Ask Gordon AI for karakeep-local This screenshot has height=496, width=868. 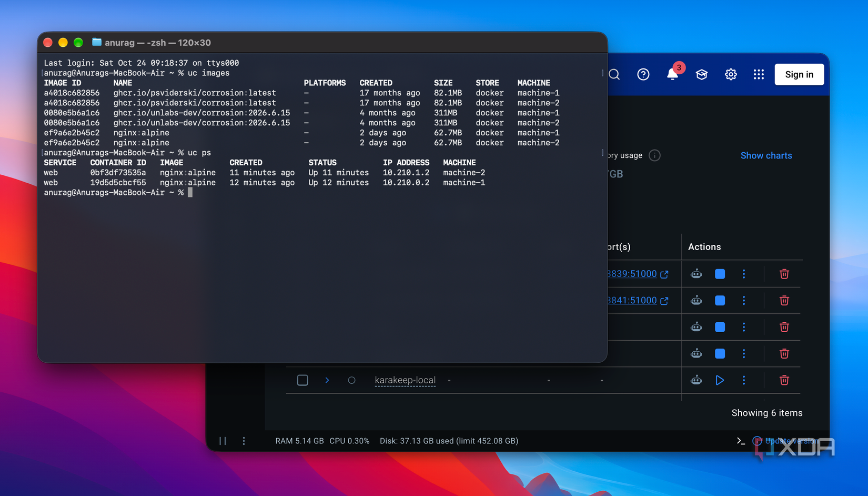[696, 380]
